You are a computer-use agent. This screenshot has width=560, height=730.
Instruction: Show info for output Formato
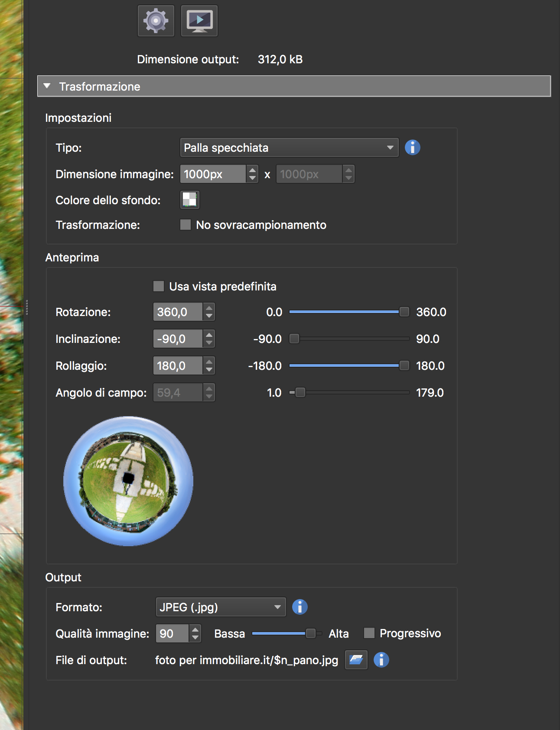(300, 607)
